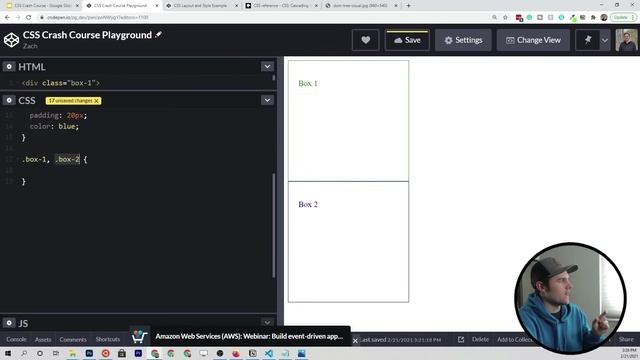Open the Comments panel
The image size is (640, 360).
coord(73,339)
